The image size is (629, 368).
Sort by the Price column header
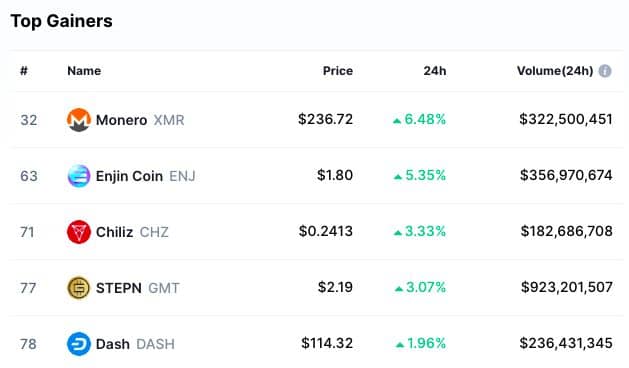point(338,71)
